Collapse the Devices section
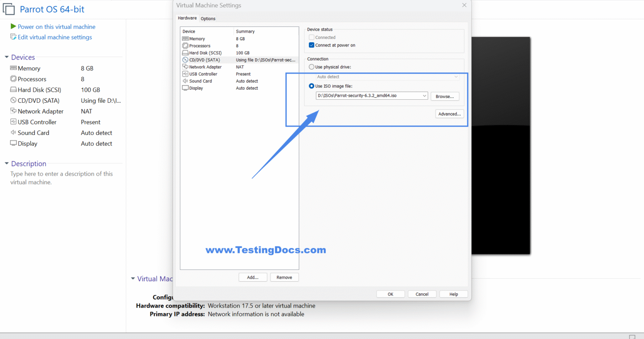The width and height of the screenshot is (644, 339). pos(6,57)
